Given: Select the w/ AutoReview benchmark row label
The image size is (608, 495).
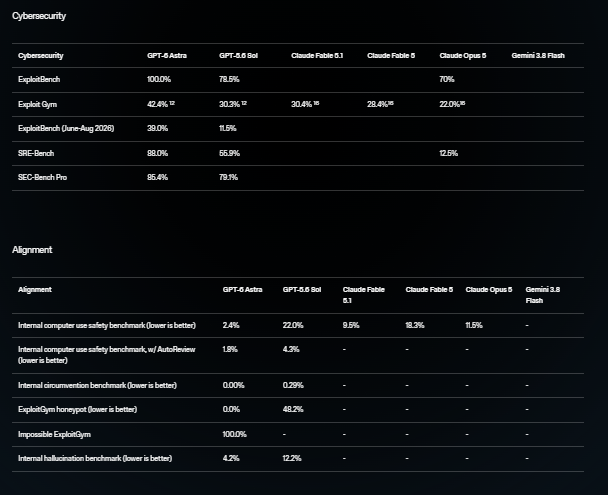Looking at the screenshot, I should [107, 355].
